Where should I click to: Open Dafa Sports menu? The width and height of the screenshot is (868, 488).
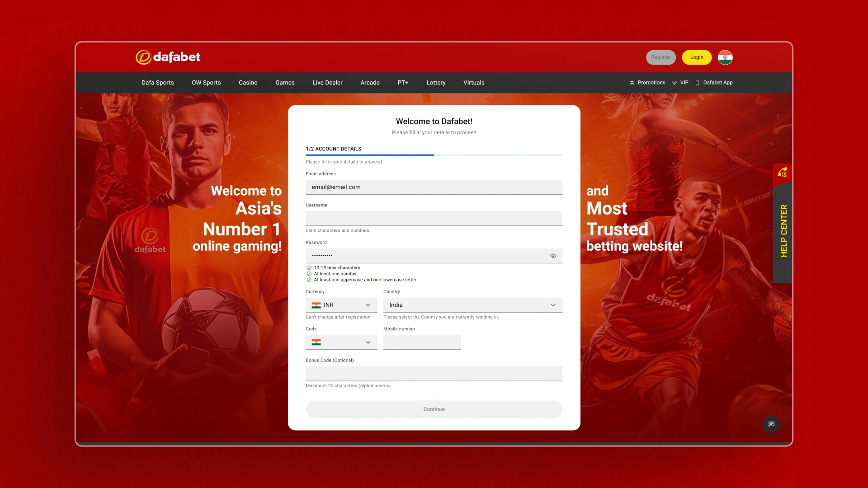coord(158,83)
